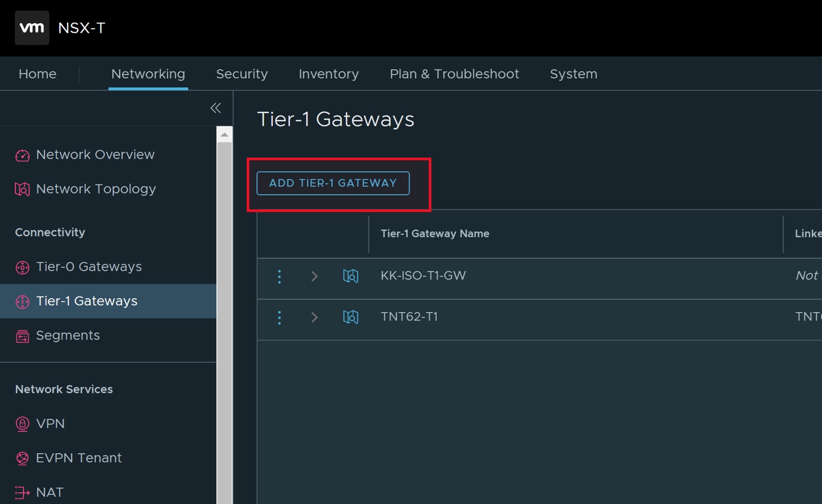The height and width of the screenshot is (504, 822).
Task: Click the TNT62-T1 gateway name
Action: [409, 317]
